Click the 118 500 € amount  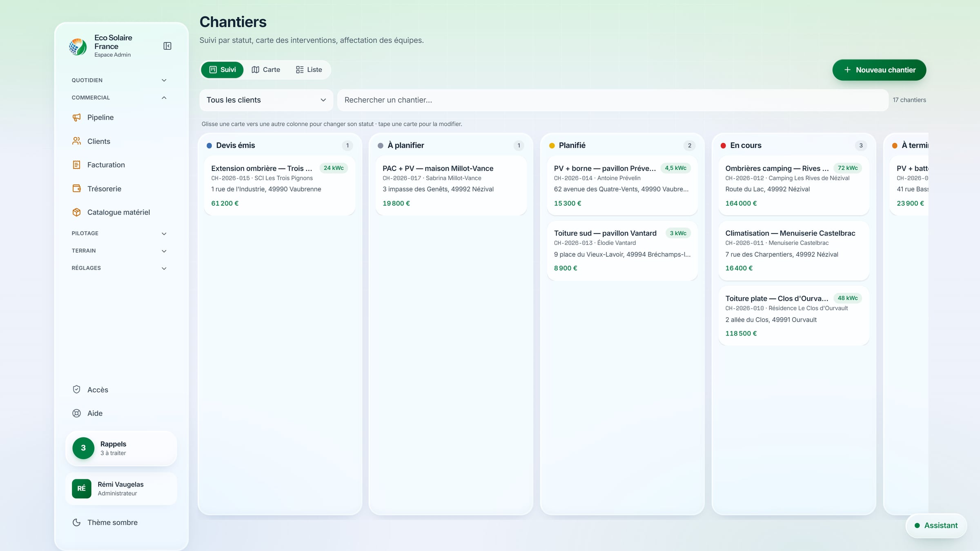(x=741, y=333)
